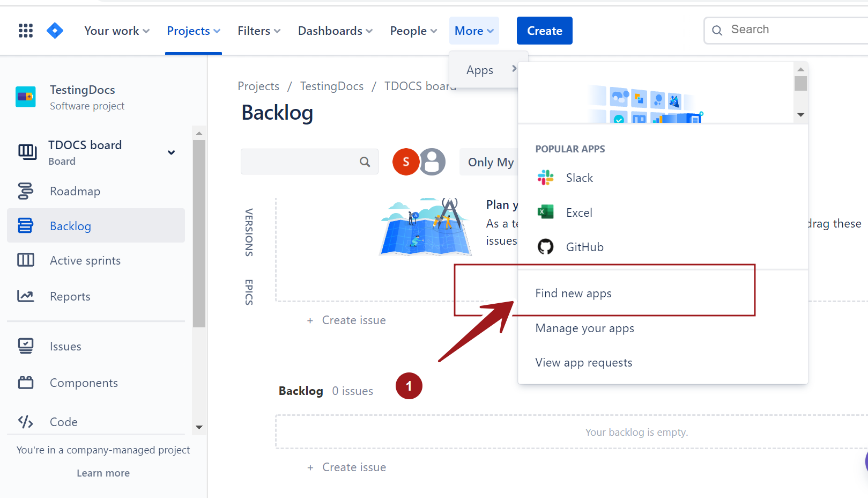Click the Atlassian app switcher grid icon
Viewport: 868px width, 498px height.
coord(25,30)
